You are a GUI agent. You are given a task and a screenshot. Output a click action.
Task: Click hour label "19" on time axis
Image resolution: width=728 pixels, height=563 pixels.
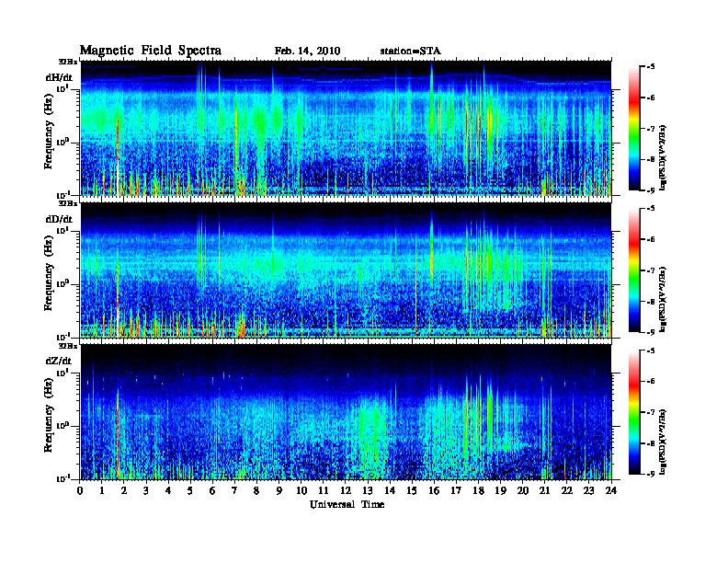click(x=500, y=490)
